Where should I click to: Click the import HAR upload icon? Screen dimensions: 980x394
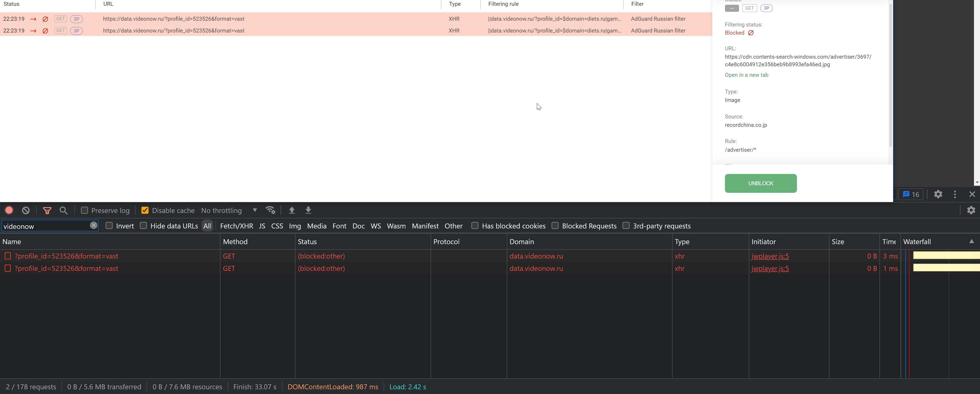[292, 210]
